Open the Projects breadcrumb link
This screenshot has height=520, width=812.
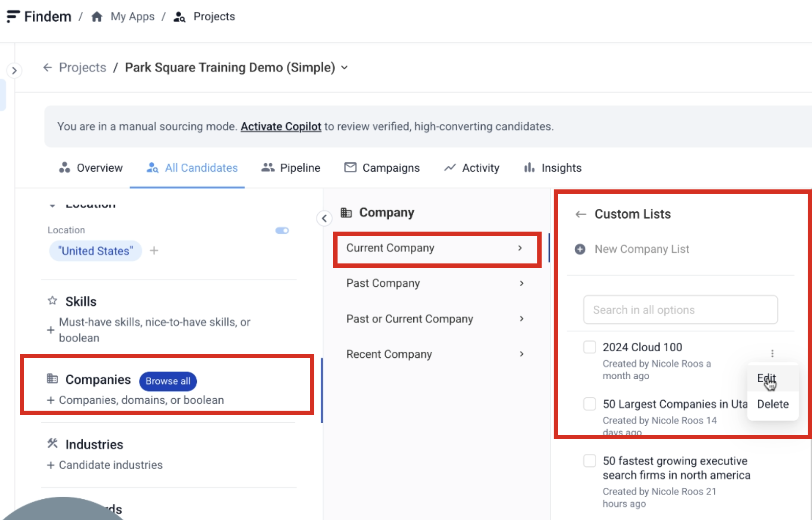(82, 68)
